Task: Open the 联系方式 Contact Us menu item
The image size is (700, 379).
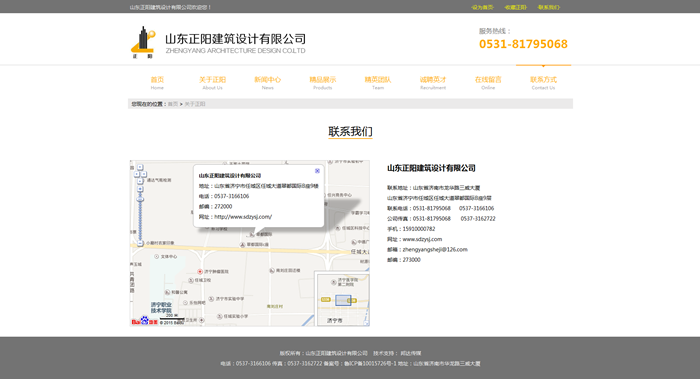Action: (543, 82)
